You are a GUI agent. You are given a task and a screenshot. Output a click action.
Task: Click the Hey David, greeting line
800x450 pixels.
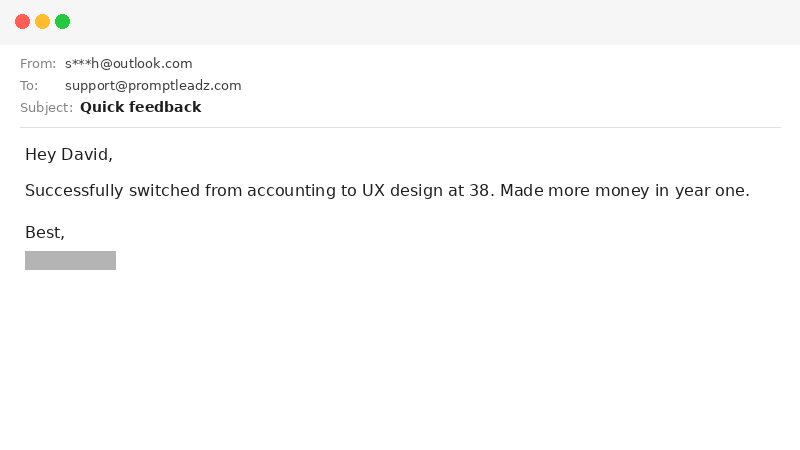point(69,155)
